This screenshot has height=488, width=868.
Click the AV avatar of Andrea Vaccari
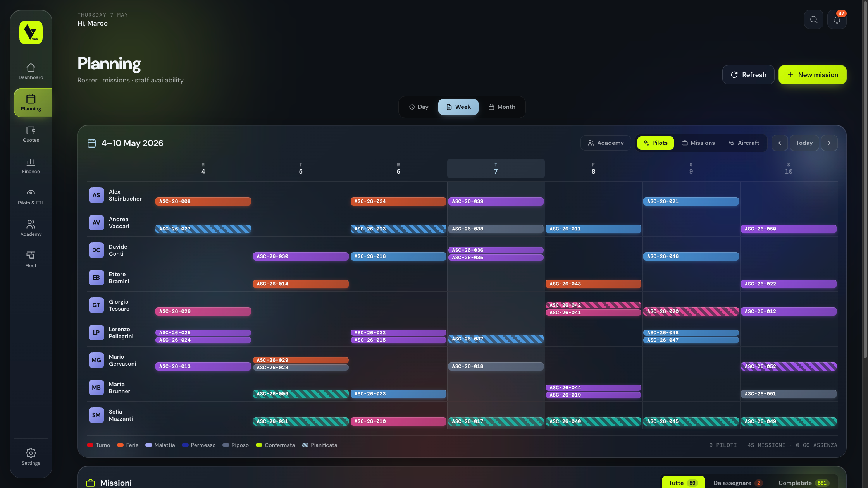pyautogui.click(x=96, y=223)
